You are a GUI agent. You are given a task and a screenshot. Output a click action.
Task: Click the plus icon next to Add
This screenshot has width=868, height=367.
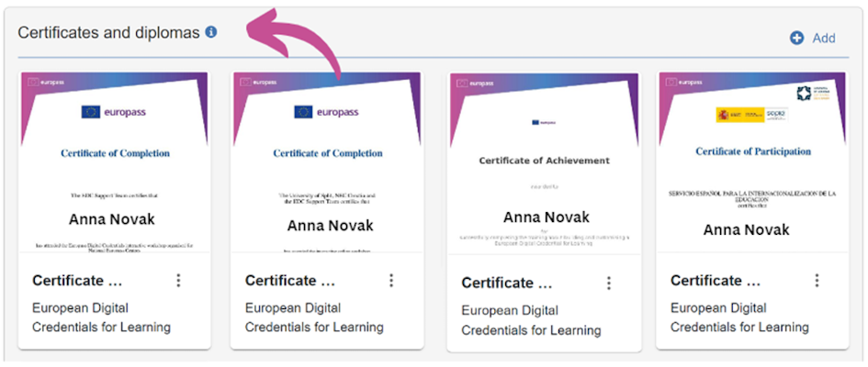tap(796, 39)
